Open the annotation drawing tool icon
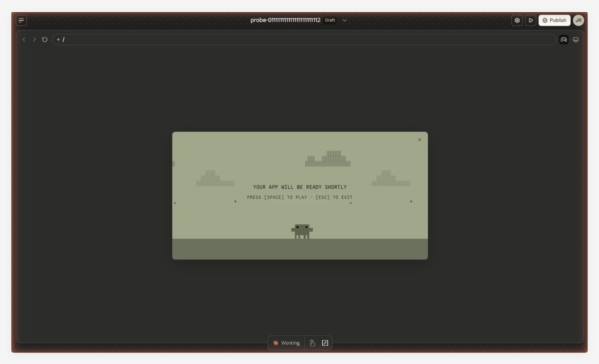The height and width of the screenshot is (364, 599). tap(325, 343)
